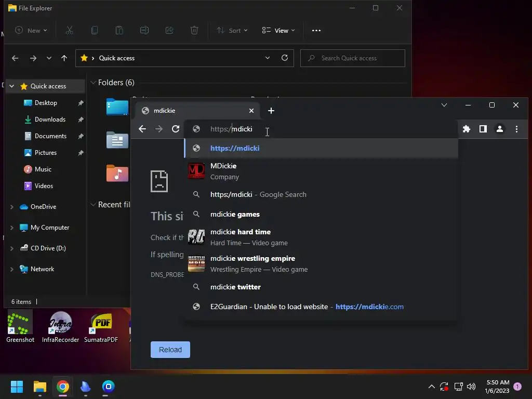
Task: Open the View dropdown in File Explorer
Action: (x=278, y=30)
